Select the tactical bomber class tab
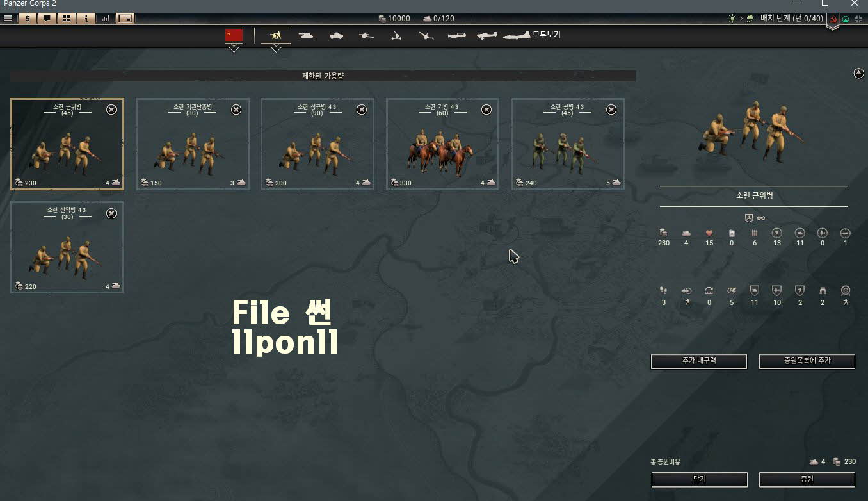The image size is (868, 501). (x=487, y=36)
